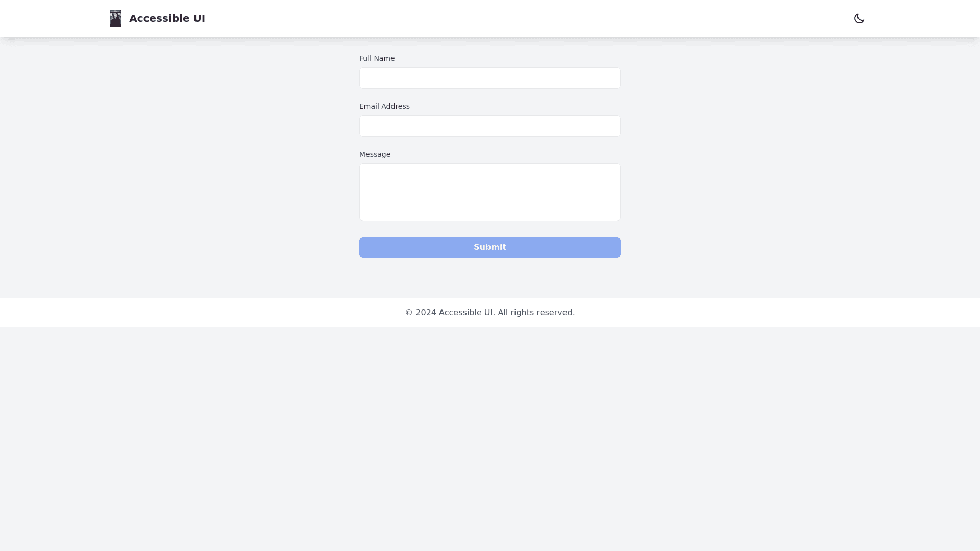Click inside the Message textarea
Viewport: 980px width, 551px height.
[489, 192]
